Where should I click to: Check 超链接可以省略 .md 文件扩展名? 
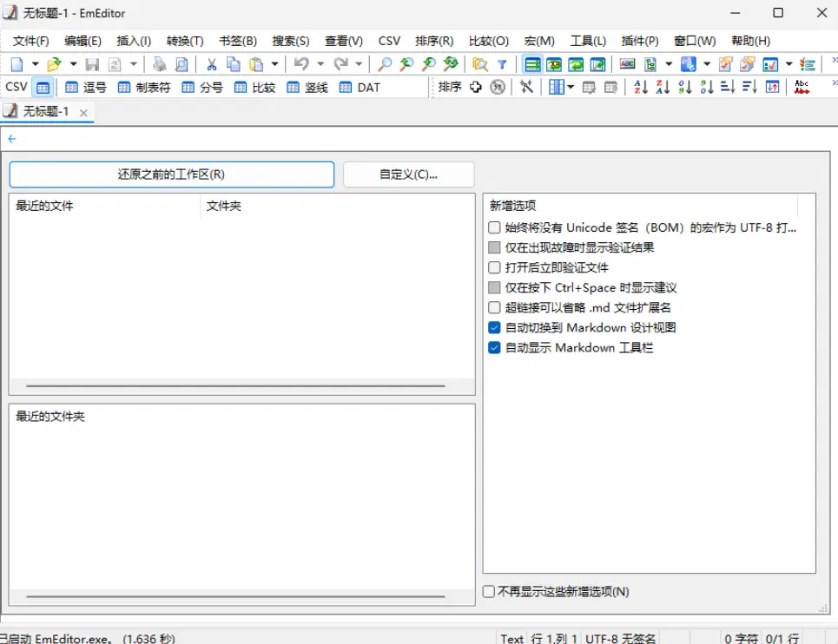(494, 307)
